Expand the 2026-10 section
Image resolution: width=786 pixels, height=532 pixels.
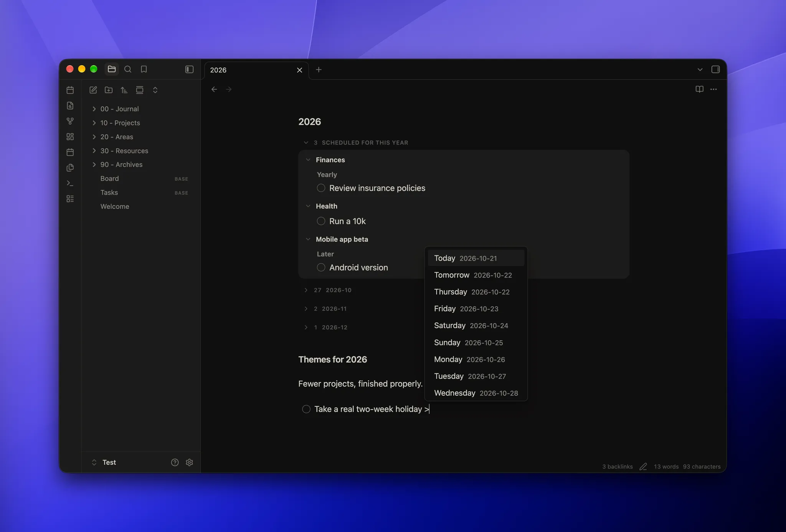306,290
